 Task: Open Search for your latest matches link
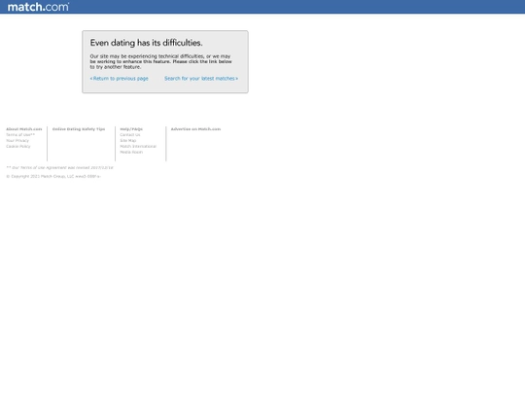click(x=201, y=79)
